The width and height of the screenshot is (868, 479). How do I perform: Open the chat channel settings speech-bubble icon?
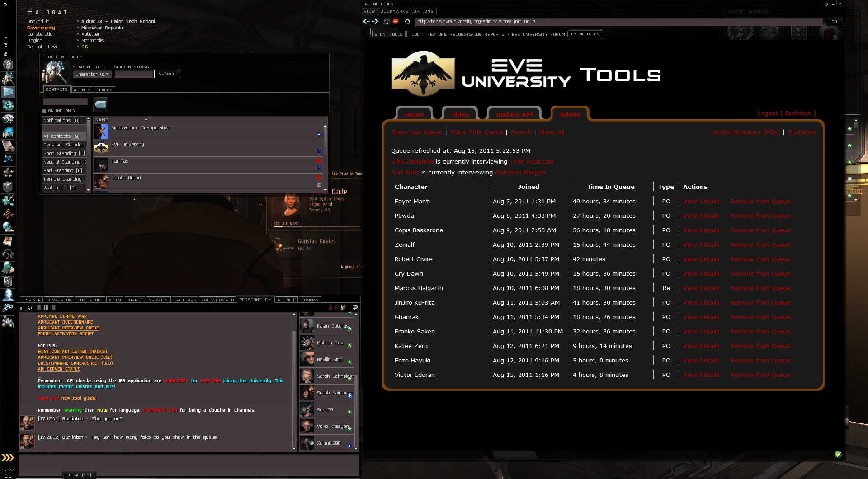coord(355,308)
